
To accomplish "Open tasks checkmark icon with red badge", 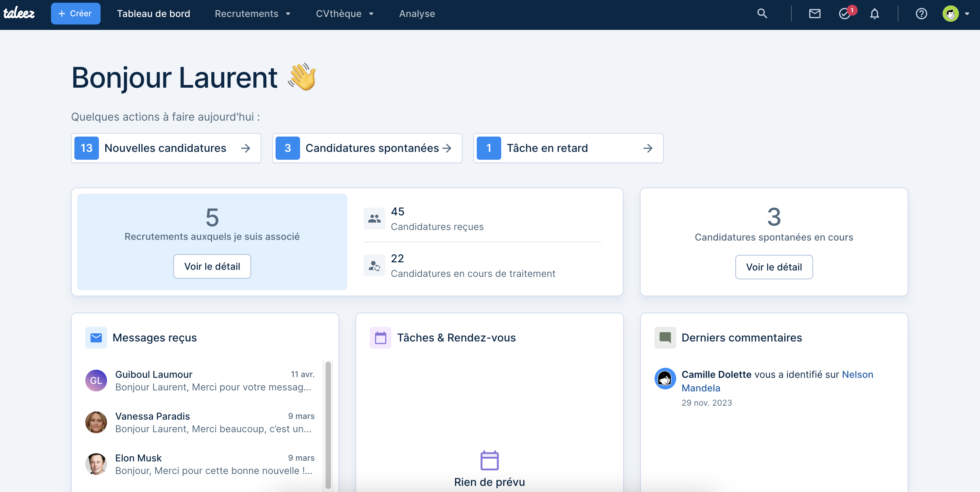I will click(845, 14).
